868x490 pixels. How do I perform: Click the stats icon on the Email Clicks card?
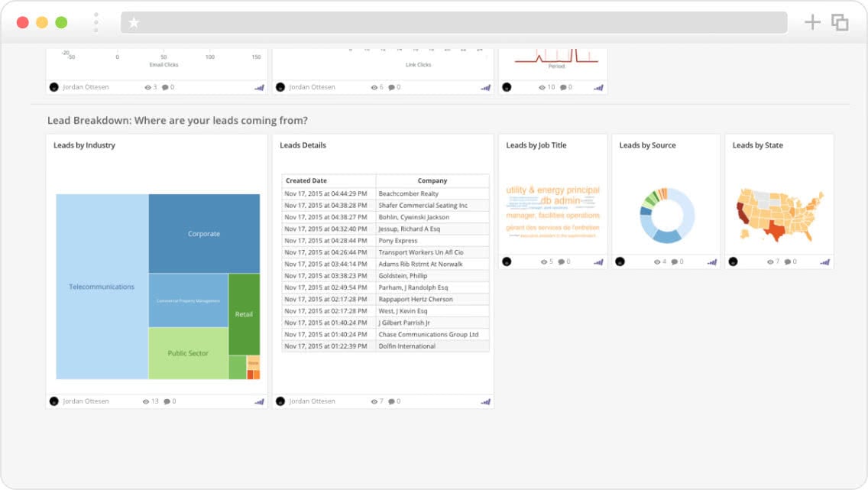pos(261,87)
